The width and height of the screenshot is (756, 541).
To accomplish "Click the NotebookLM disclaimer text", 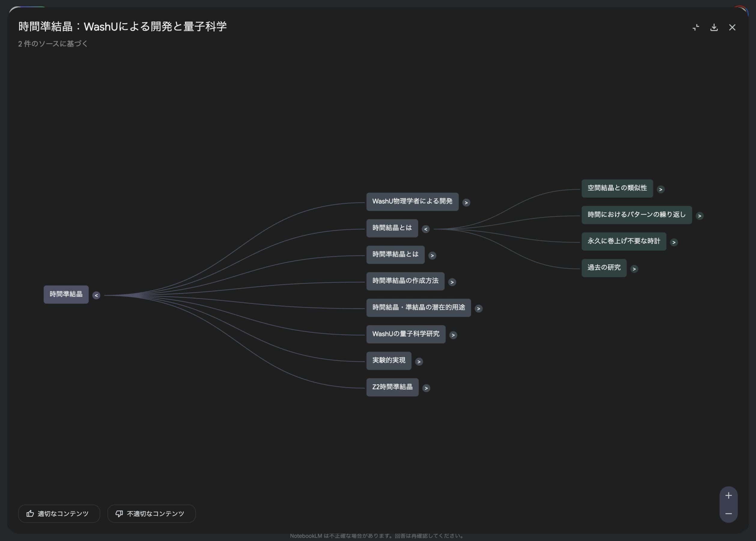I will click(x=377, y=536).
